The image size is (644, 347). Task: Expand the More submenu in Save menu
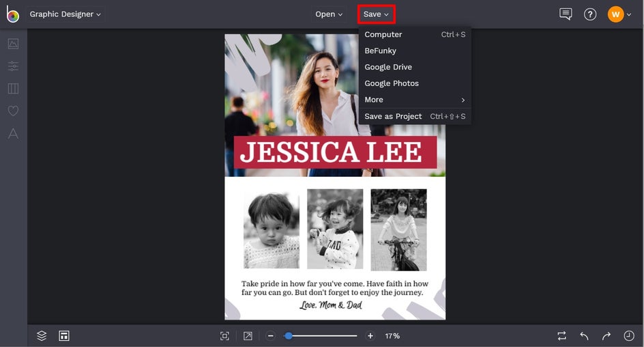pos(414,100)
